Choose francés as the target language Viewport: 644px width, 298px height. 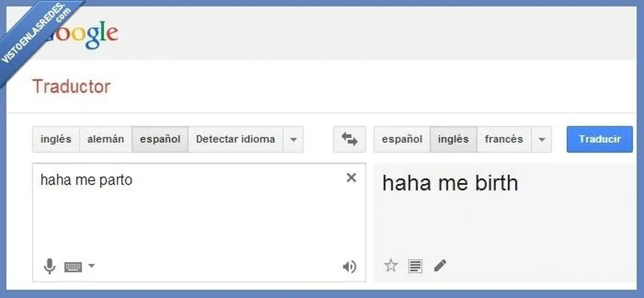[504, 140]
